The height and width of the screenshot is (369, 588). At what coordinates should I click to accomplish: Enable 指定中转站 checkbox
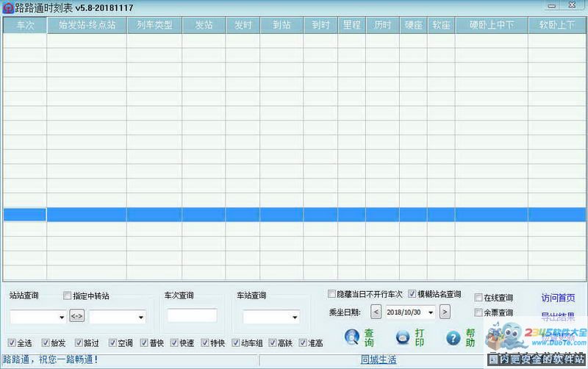click(68, 296)
